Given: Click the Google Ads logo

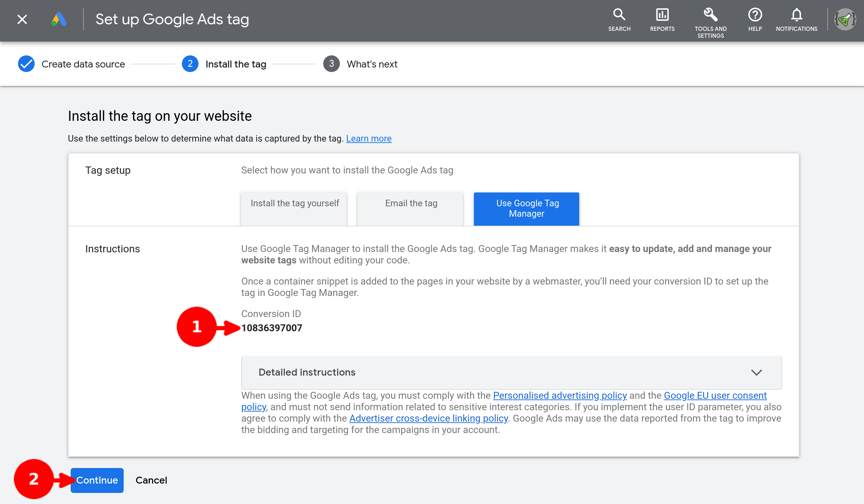Looking at the screenshot, I should pos(59,19).
